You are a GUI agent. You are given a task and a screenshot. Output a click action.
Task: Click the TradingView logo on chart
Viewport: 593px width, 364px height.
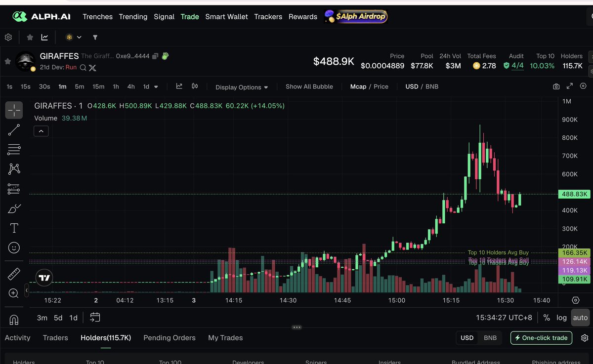44,278
